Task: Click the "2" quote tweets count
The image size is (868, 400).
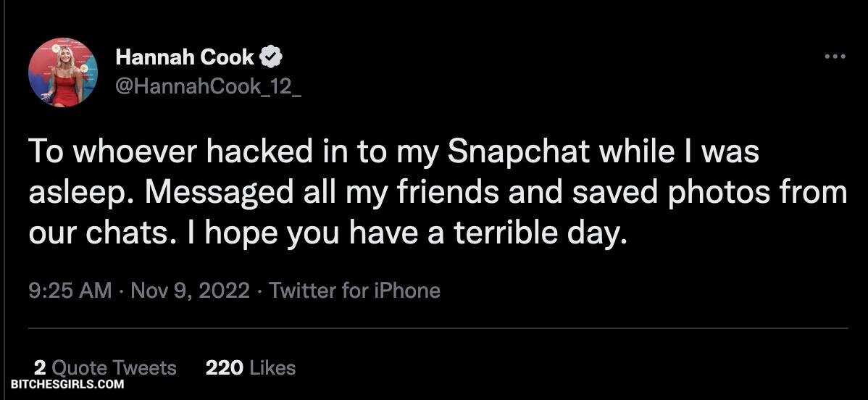Action: (x=40, y=368)
